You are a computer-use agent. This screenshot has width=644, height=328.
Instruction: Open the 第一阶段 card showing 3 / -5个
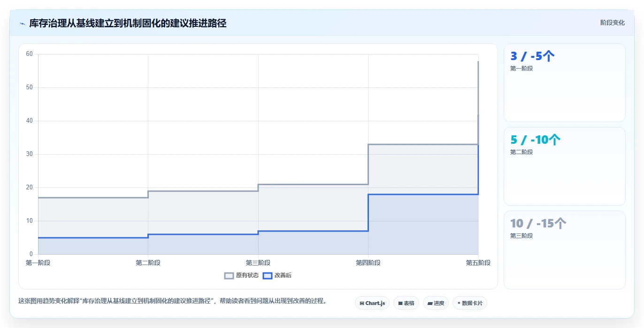pyautogui.click(x=564, y=83)
